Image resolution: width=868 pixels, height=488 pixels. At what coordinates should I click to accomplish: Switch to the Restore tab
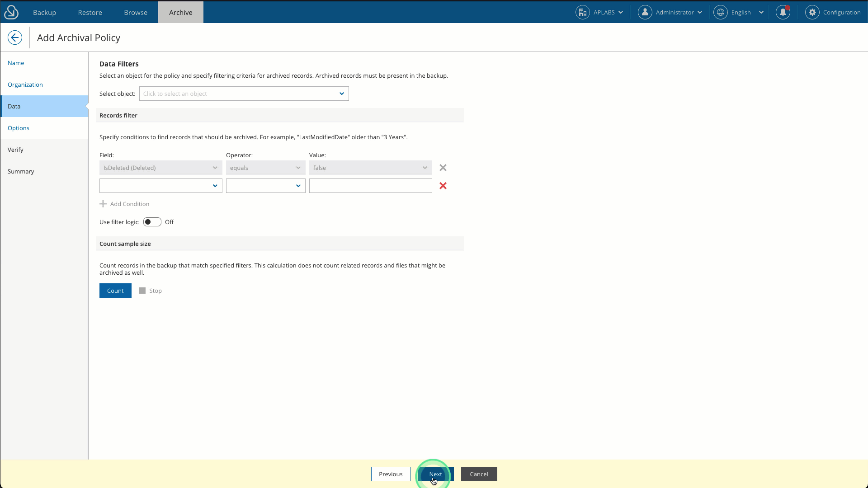point(90,12)
